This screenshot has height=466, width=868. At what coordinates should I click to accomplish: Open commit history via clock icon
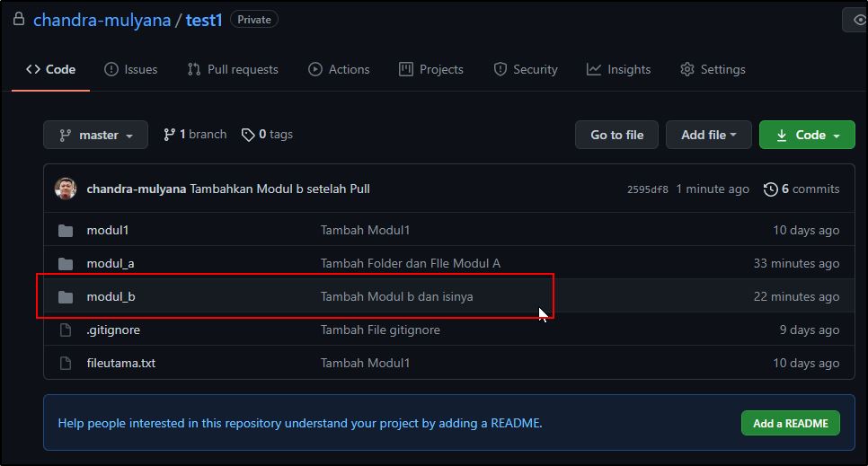point(770,189)
